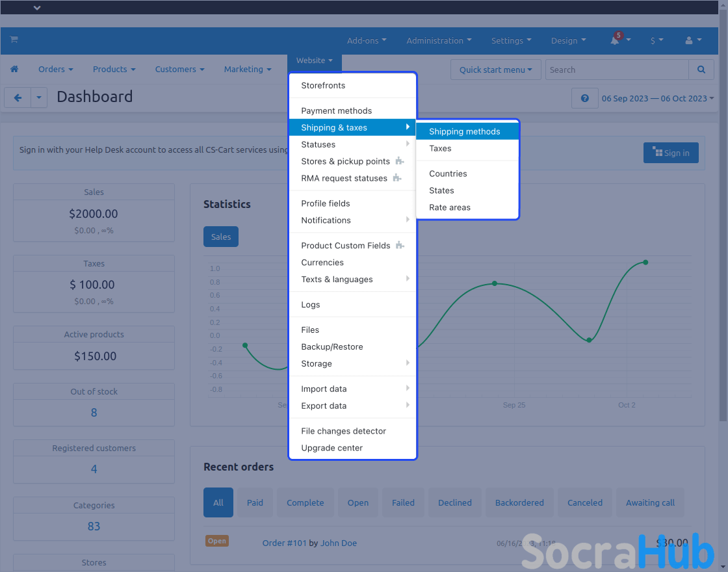Go to the home icon
The height and width of the screenshot is (572, 728).
tap(14, 70)
